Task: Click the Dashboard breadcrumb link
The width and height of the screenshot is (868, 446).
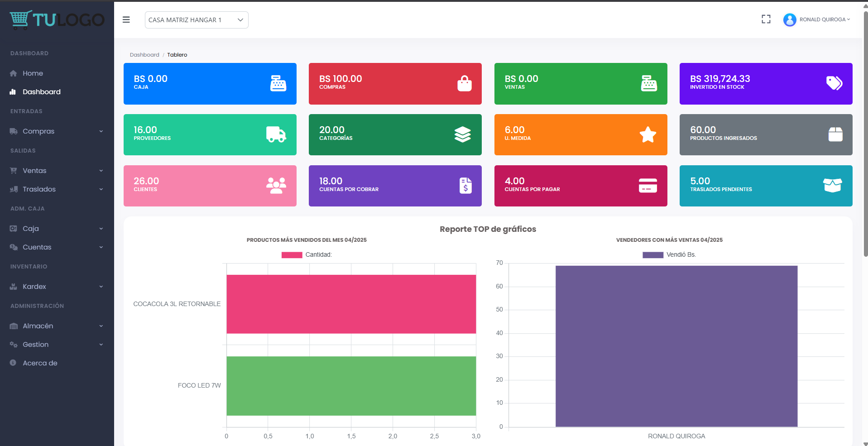Action: point(144,55)
